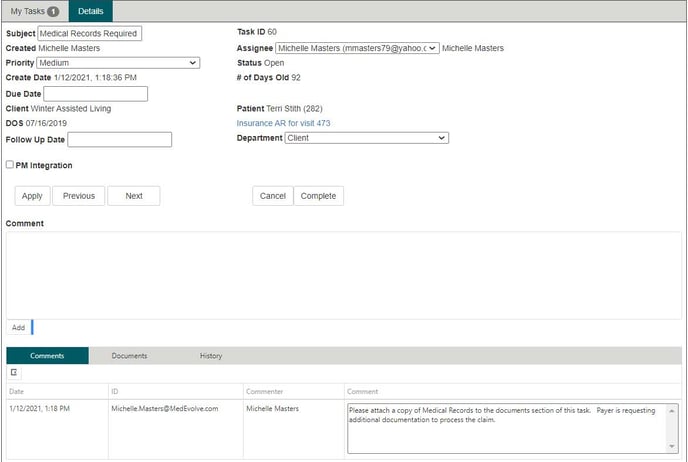Click into the Due Date field
688x462 pixels.
tap(96, 94)
